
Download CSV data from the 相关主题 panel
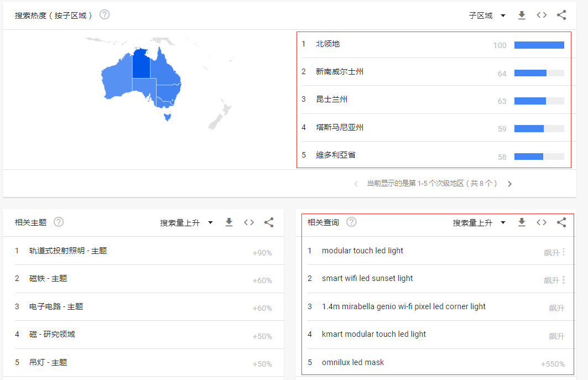point(228,222)
